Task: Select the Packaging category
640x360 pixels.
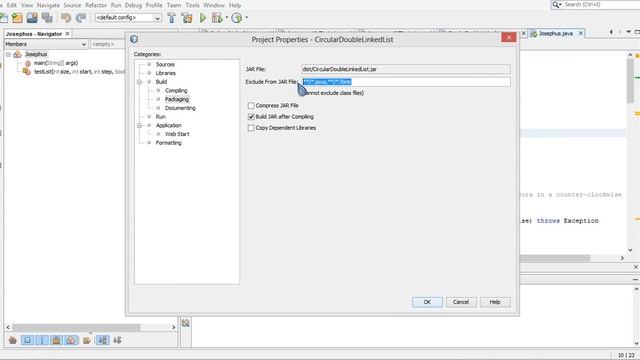Action: pos(177,99)
